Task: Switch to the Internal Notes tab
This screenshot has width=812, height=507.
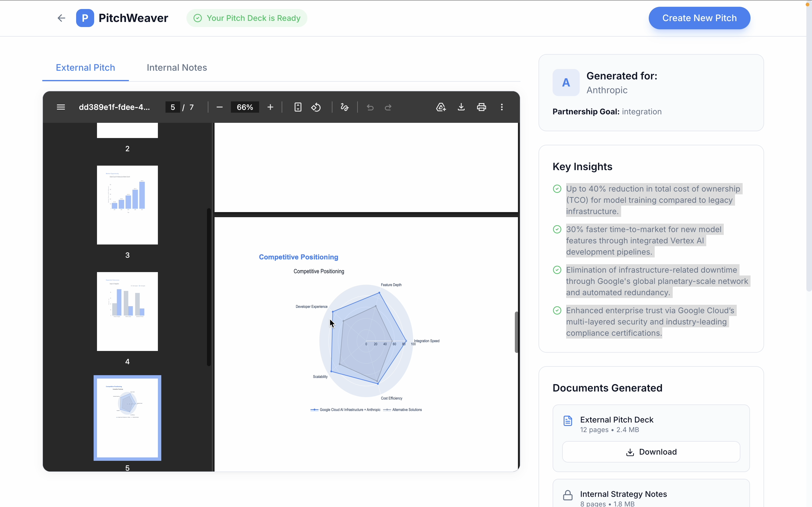Action: 176,68
